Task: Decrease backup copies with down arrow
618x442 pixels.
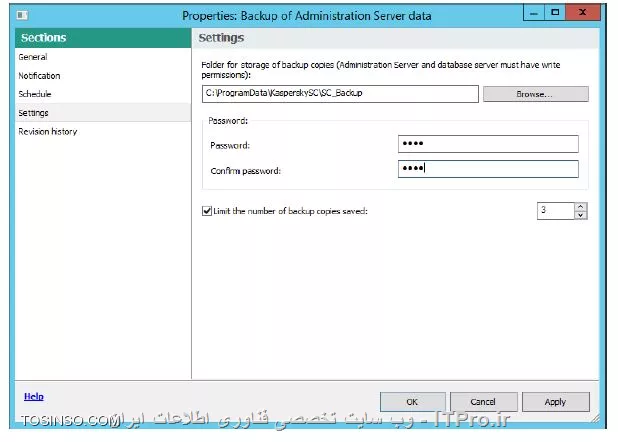Action: pyautogui.click(x=581, y=215)
